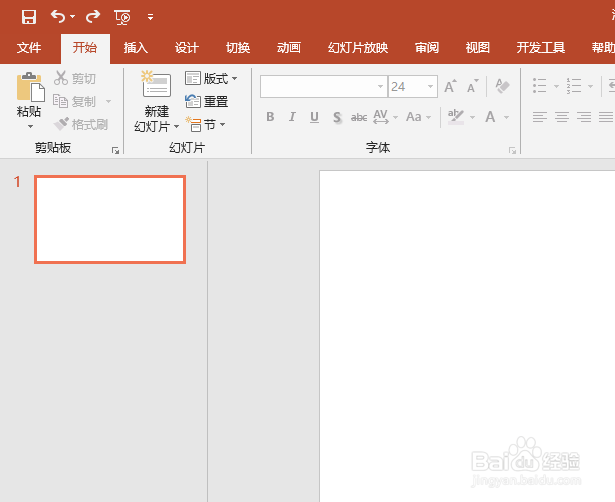615x502 pixels.
Task: Toggle Strikethrough abc formatting
Action: pos(359,117)
